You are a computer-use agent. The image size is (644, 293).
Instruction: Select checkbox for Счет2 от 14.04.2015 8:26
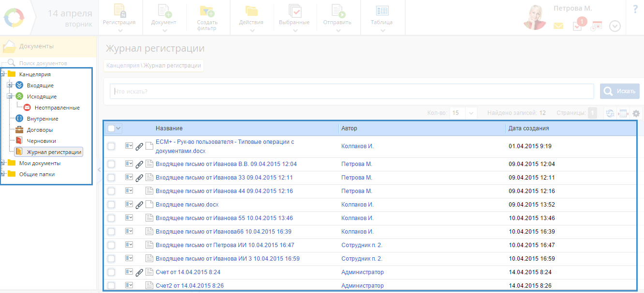click(x=111, y=286)
